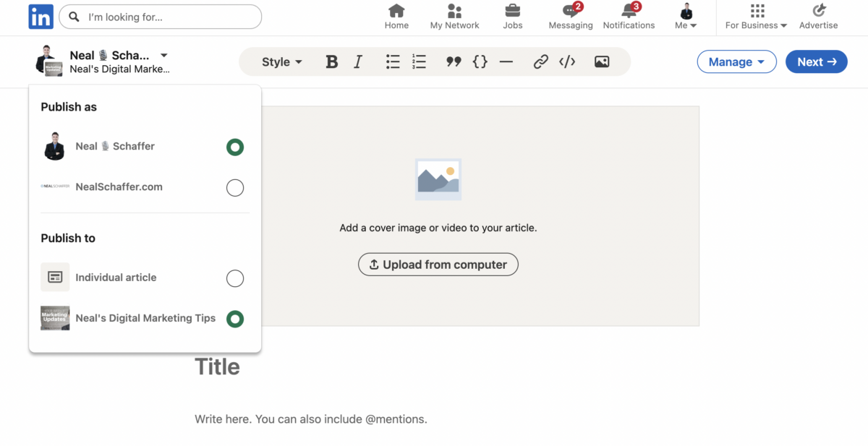This screenshot has width=868, height=446.
Task: Toggle bold formatting in the toolbar
Action: pyautogui.click(x=331, y=61)
